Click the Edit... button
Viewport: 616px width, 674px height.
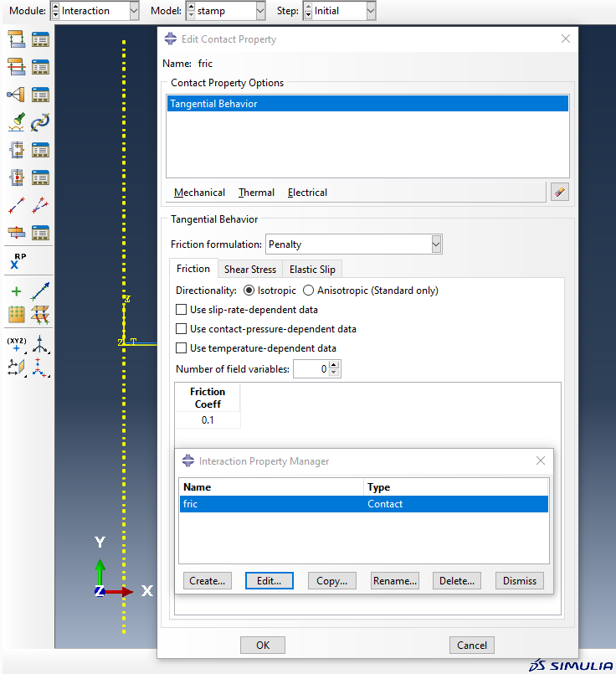coord(269,581)
